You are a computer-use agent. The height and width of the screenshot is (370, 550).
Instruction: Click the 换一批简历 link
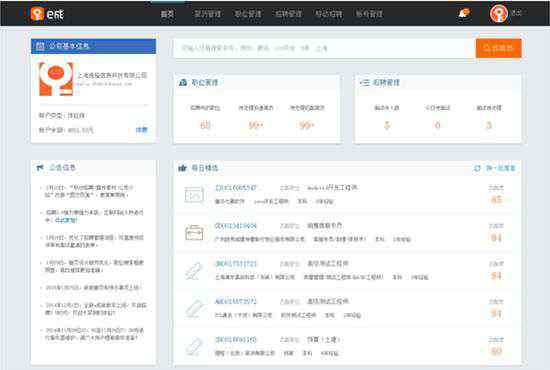click(x=501, y=168)
